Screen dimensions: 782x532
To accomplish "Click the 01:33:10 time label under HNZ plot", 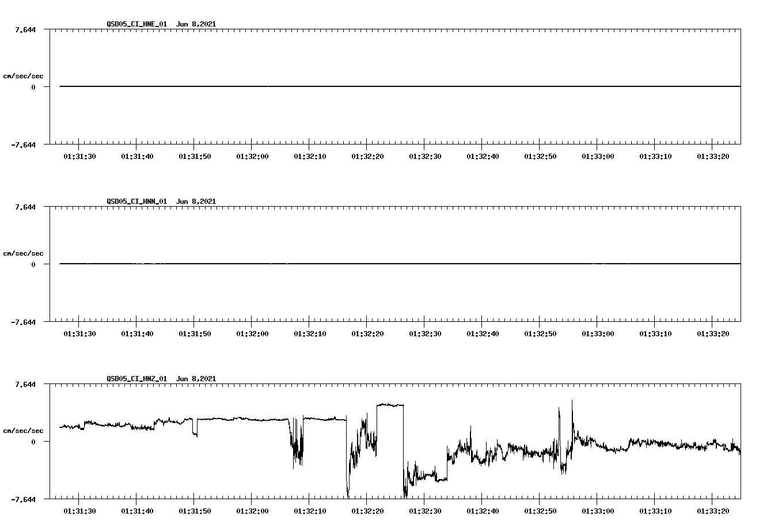I will (655, 511).
